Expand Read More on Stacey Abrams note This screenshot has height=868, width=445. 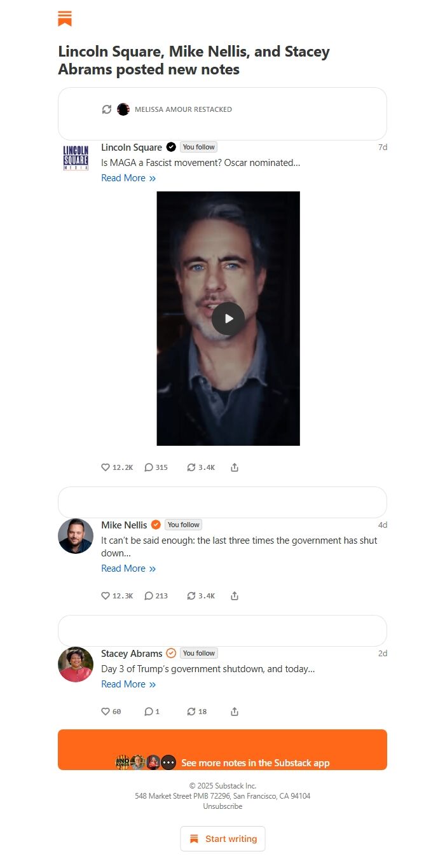[x=128, y=684]
